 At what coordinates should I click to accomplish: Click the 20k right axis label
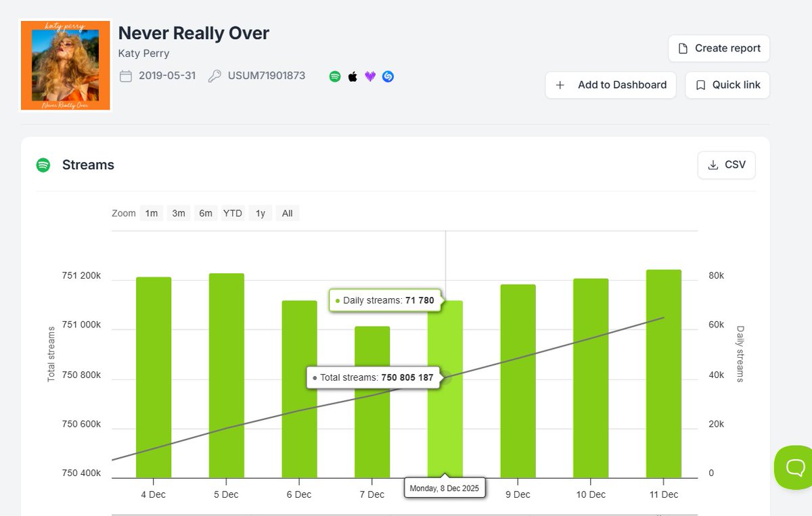(x=716, y=424)
